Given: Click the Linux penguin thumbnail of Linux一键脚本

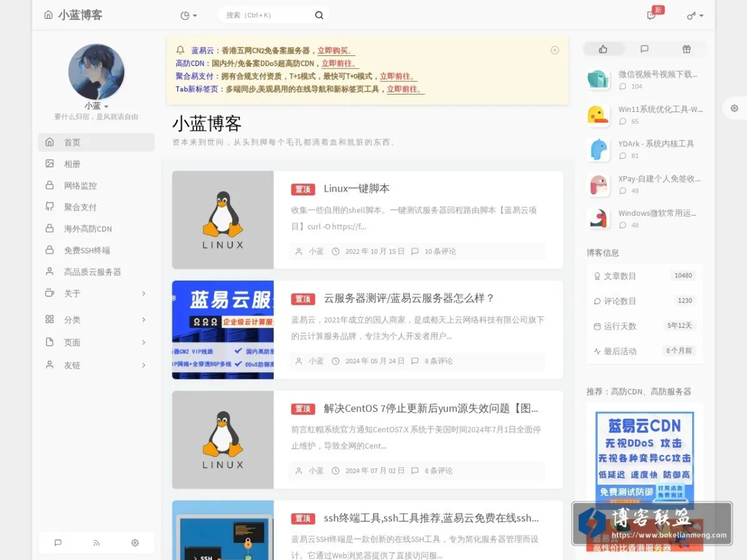Looking at the screenshot, I should (x=223, y=220).
